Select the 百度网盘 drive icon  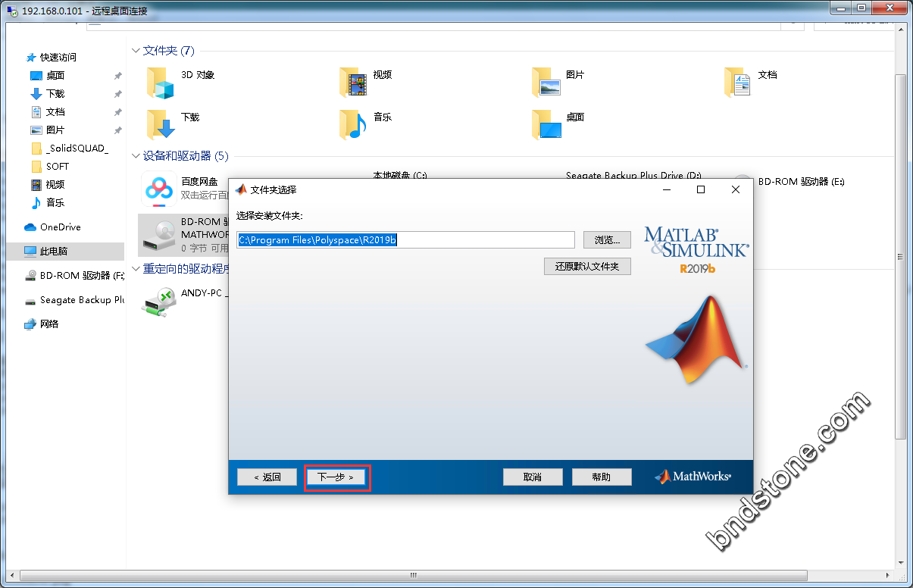tap(160, 189)
